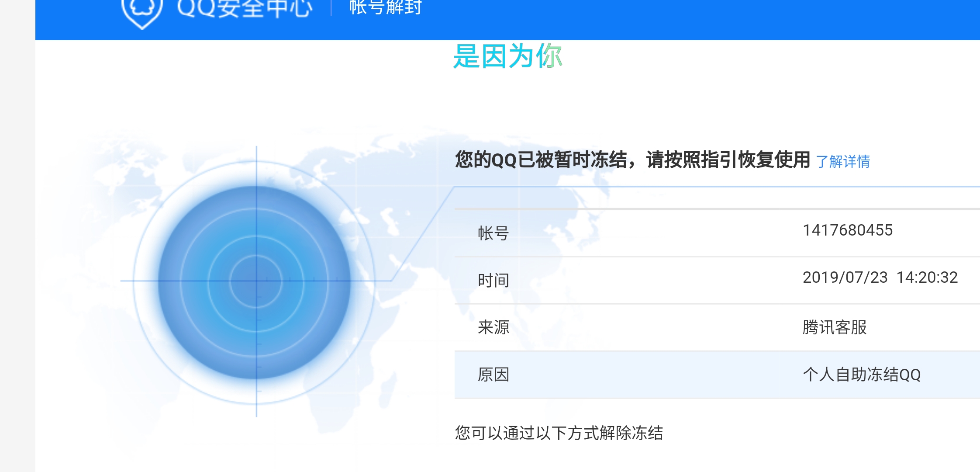Select account number 1417680455
The height and width of the screenshot is (472, 980).
click(x=848, y=230)
